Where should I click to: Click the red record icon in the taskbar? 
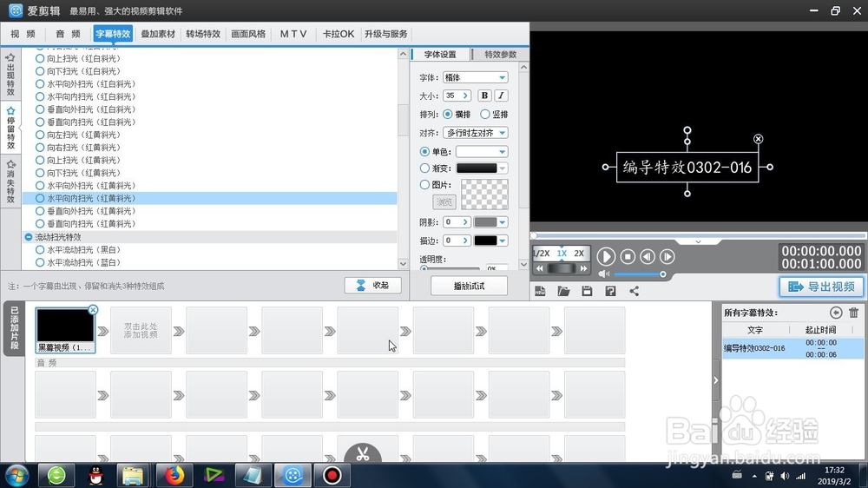click(332, 475)
